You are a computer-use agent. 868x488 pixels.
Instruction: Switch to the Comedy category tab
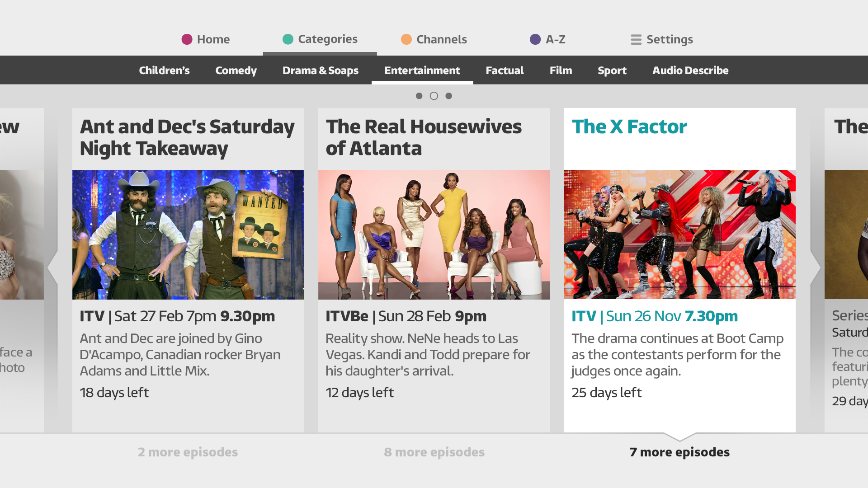236,70
